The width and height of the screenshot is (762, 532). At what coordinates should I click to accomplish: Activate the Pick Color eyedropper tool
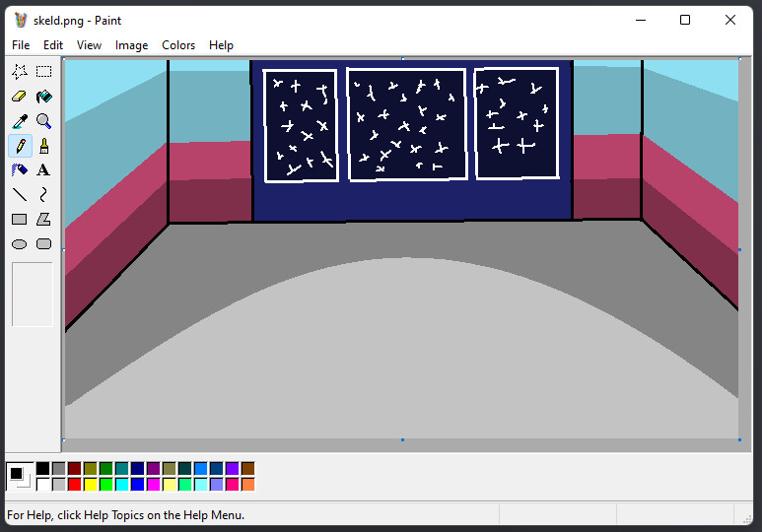click(x=20, y=121)
